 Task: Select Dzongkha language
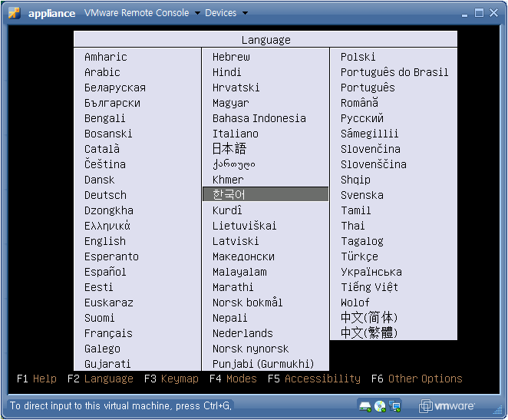(108, 211)
